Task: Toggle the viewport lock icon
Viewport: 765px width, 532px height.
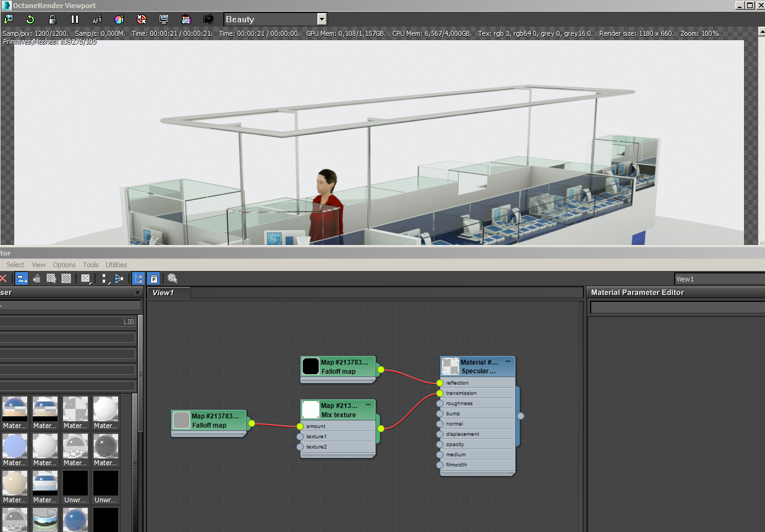Action: click(x=53, y=19)
